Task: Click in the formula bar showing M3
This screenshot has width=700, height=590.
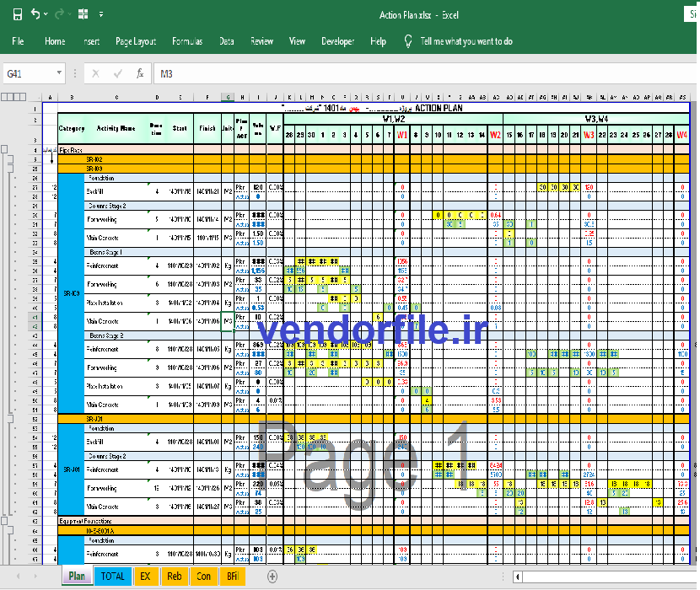Action: [x=424, y=73]
